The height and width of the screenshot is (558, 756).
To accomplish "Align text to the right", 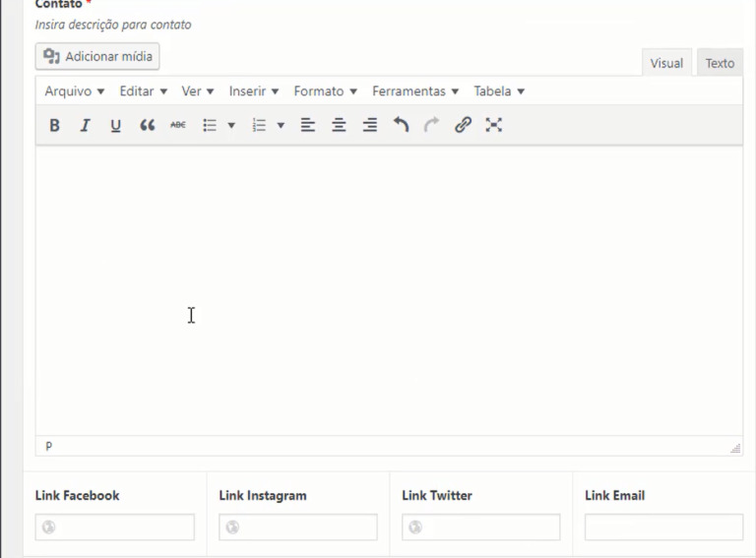I will coord(370,125).
